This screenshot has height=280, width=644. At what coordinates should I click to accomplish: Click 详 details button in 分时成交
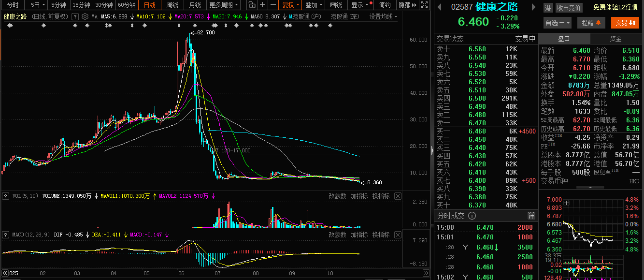531,216
